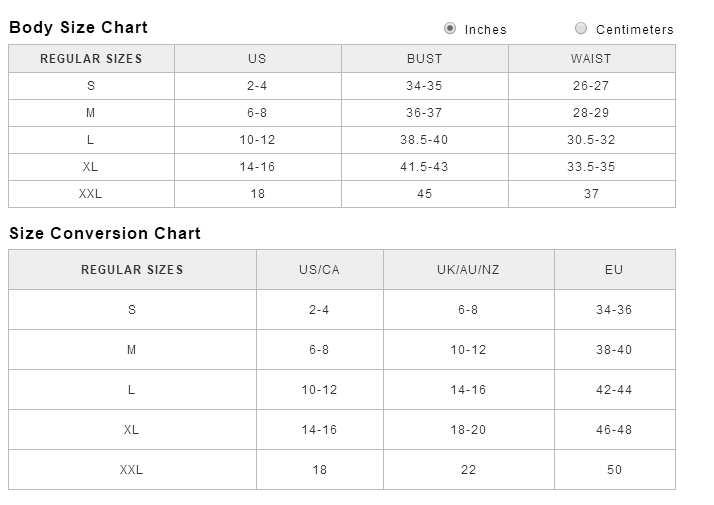Click EU size 50 cell for XXL
Screen dimensions: 714x505
pyautogui.click(x=615, y=470)
